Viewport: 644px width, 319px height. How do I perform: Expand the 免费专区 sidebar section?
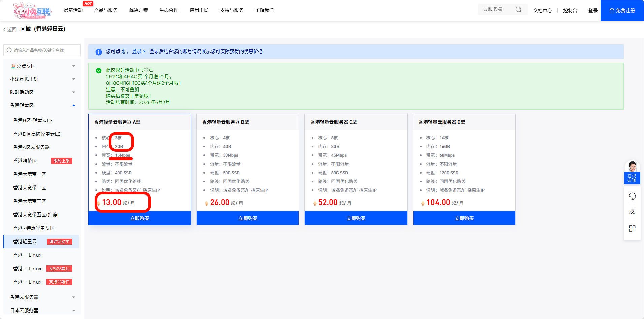click(42, 66)
